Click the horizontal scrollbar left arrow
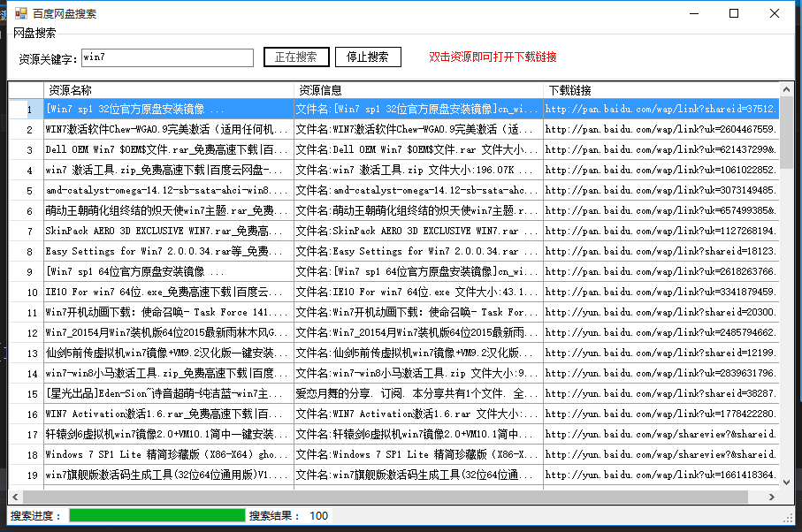The width and height of the screenshot is (802, 532). (x=15, y=497)
